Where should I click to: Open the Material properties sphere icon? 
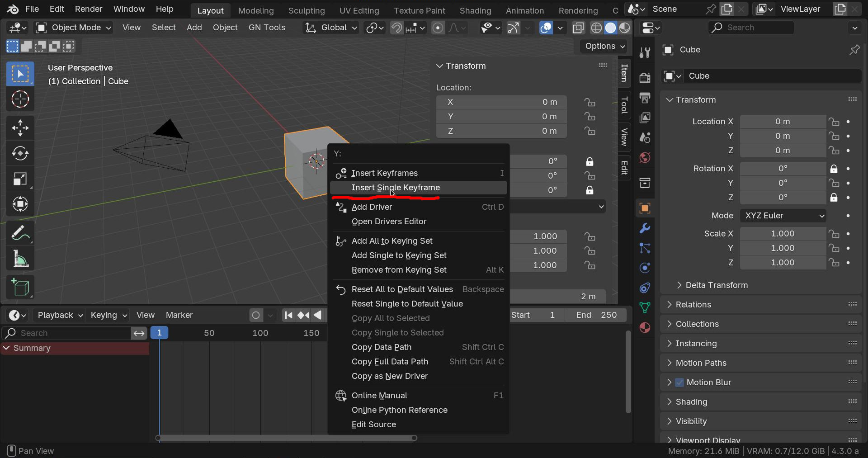[x=645, y=328]
